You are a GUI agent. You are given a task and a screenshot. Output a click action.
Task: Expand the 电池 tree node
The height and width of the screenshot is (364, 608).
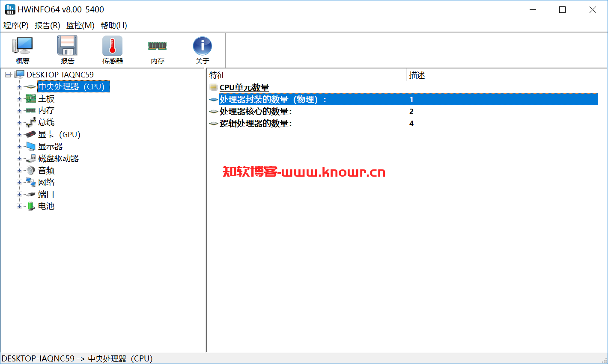(x=19, y=206)
